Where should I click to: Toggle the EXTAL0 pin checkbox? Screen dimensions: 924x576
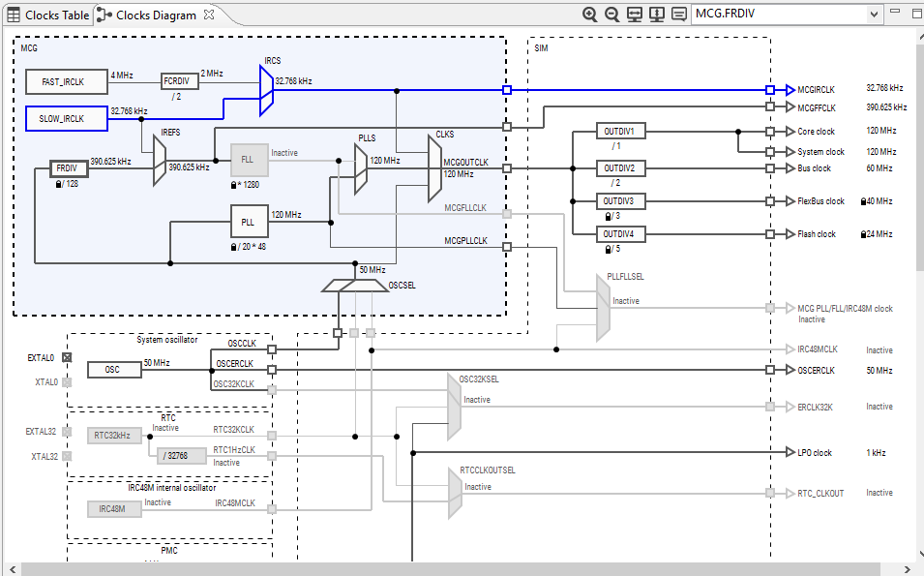[x=67, y=357]
